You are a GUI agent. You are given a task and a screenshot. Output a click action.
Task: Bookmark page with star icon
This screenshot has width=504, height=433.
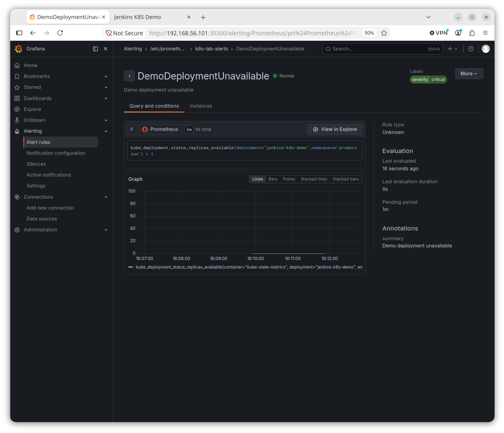tap(384, 33)
